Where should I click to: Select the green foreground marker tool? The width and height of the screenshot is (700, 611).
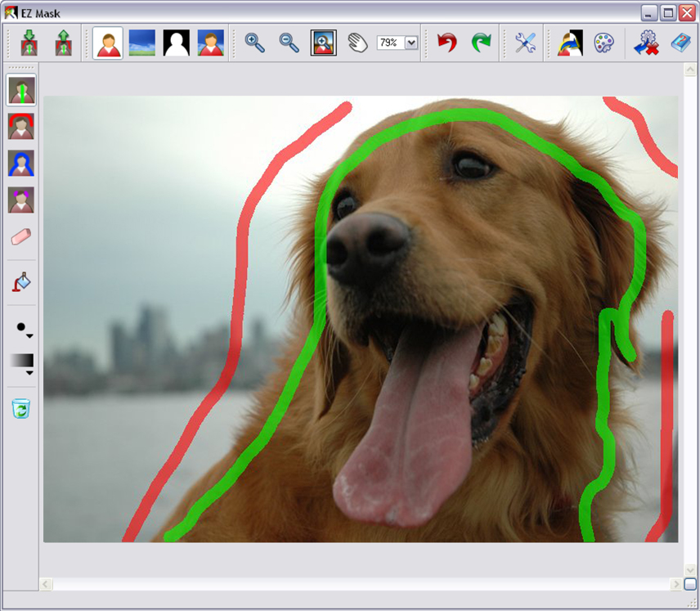click(22, 89)
